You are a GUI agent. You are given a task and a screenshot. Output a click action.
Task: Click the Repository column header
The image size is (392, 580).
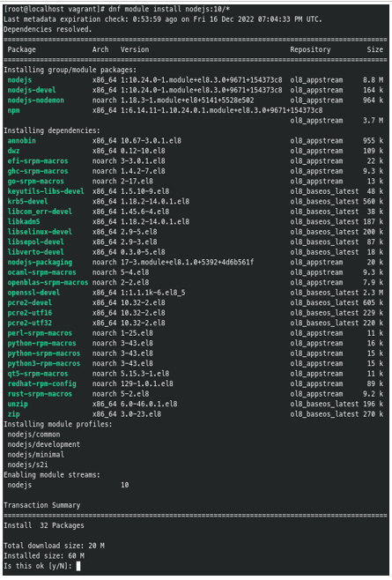coord(310,49)
